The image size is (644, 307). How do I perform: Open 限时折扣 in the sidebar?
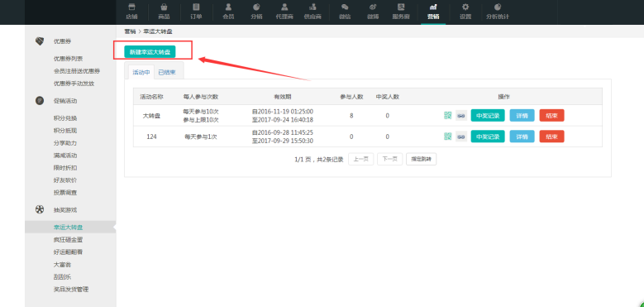pos(65,168)
